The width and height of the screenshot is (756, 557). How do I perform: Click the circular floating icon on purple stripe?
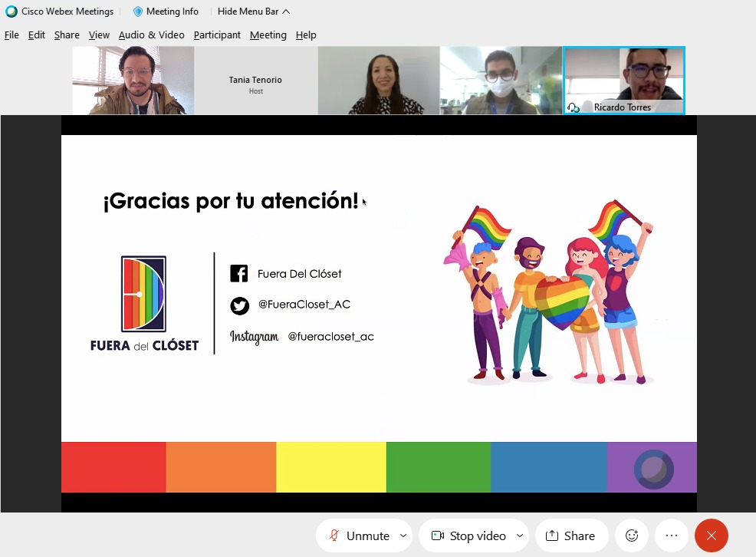653,470
